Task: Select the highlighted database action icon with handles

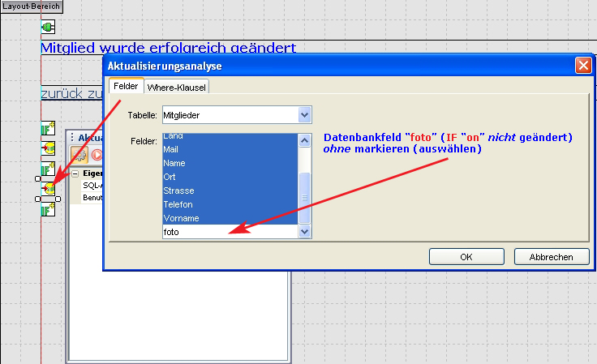Action: (x=48, y=188)
